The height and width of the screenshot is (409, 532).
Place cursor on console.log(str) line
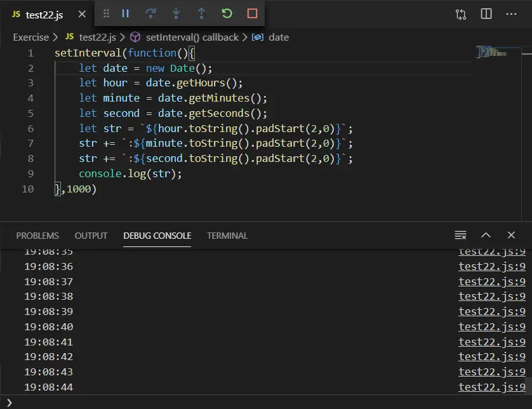tap(130, 174)
